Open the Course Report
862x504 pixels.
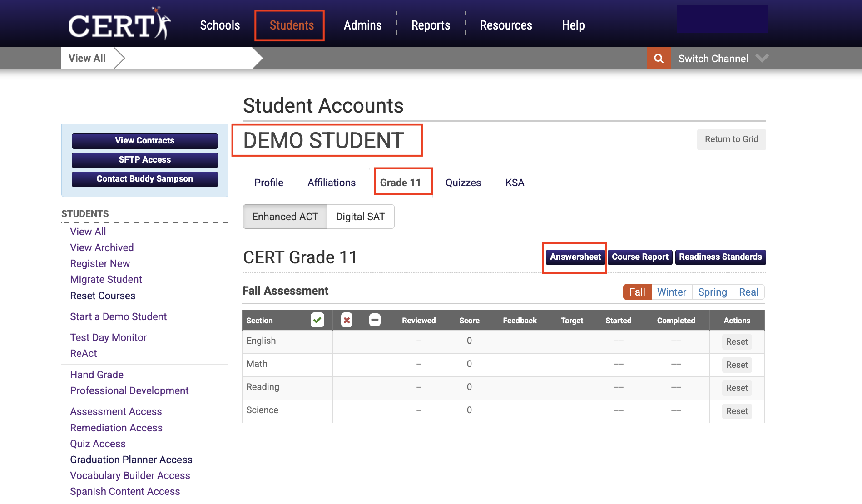(x=639, y=257)
